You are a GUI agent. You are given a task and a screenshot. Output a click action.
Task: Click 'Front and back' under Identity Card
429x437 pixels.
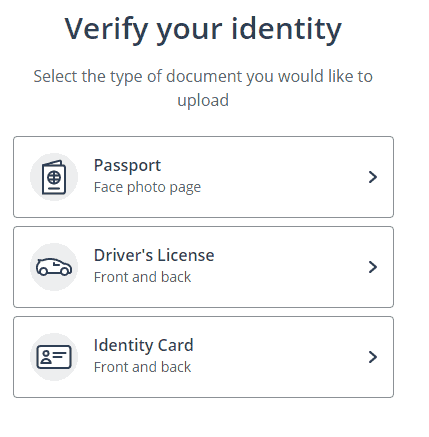click(x=142, y=367)
